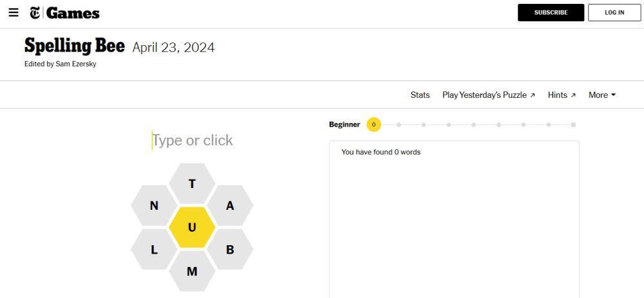The width and height of the screenshot is (644, 298).
Task: Click the square final rank marker
Action: (573, 125)
